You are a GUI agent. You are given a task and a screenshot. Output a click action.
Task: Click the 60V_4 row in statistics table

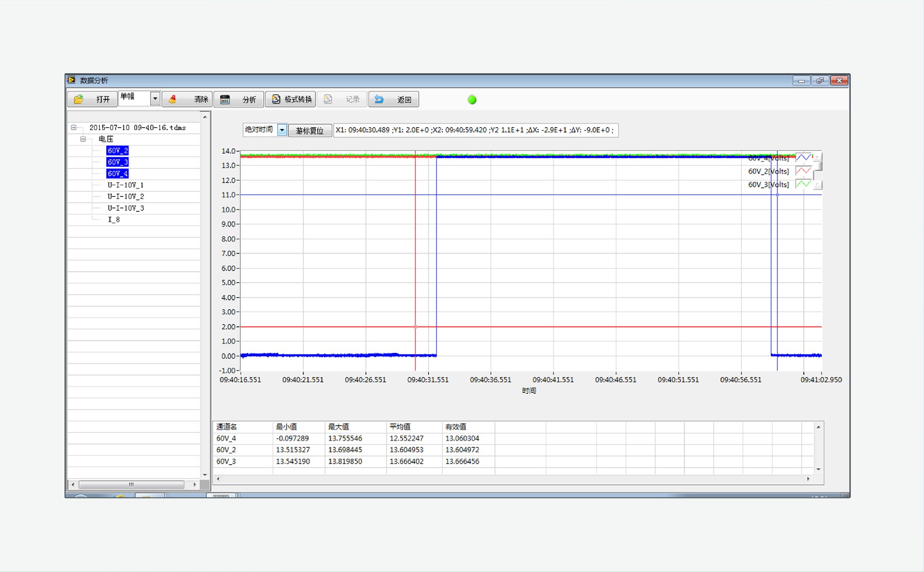[x=226, y=438]
